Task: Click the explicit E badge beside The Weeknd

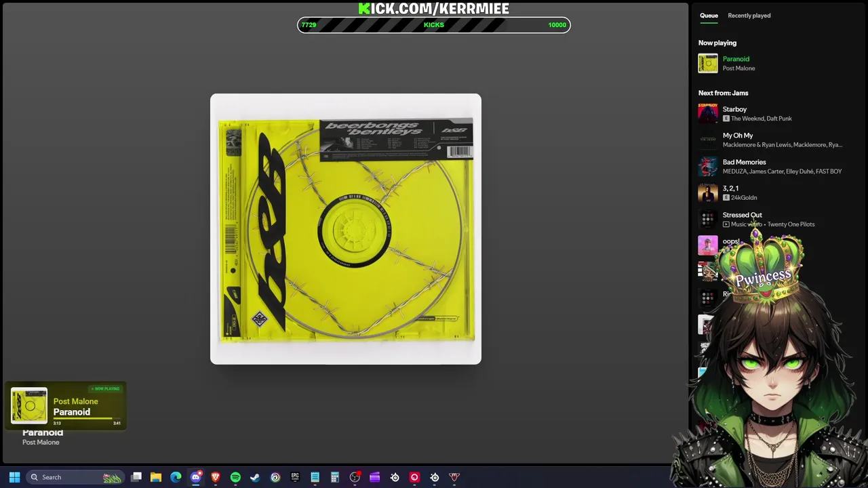Action: point(726,119)
